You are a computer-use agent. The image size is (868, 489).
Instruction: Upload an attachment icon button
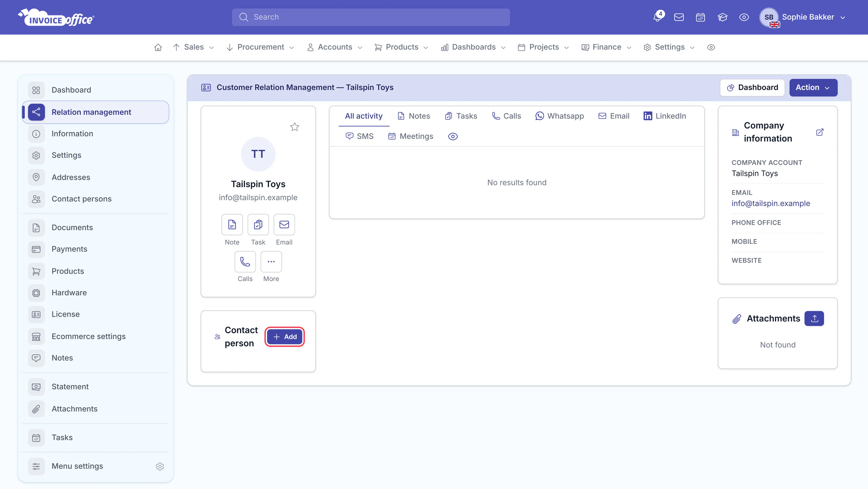(814, 318)
